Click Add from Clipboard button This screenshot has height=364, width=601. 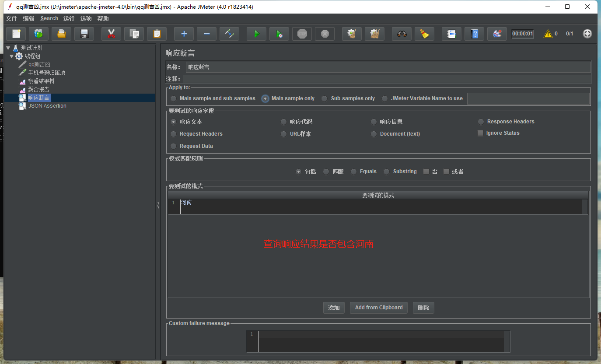click(379, 308)
